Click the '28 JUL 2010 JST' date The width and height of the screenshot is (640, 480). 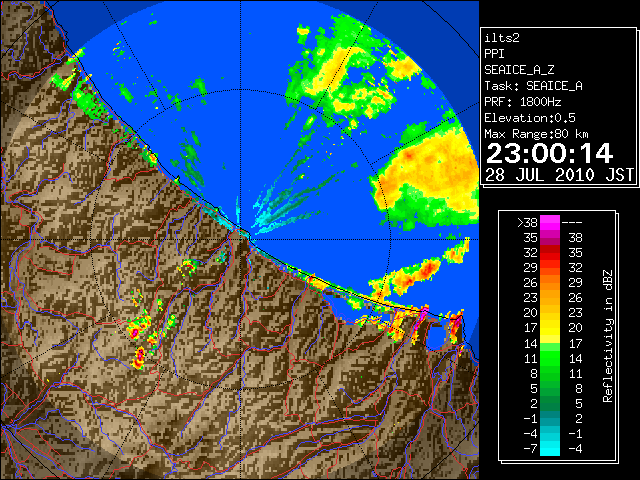pos(559,175)
